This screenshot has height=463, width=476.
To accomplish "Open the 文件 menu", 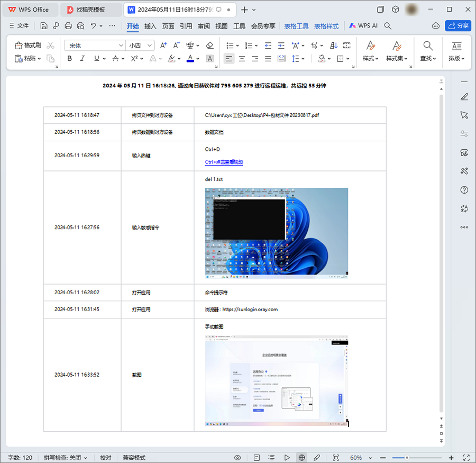I will [19, 26].
